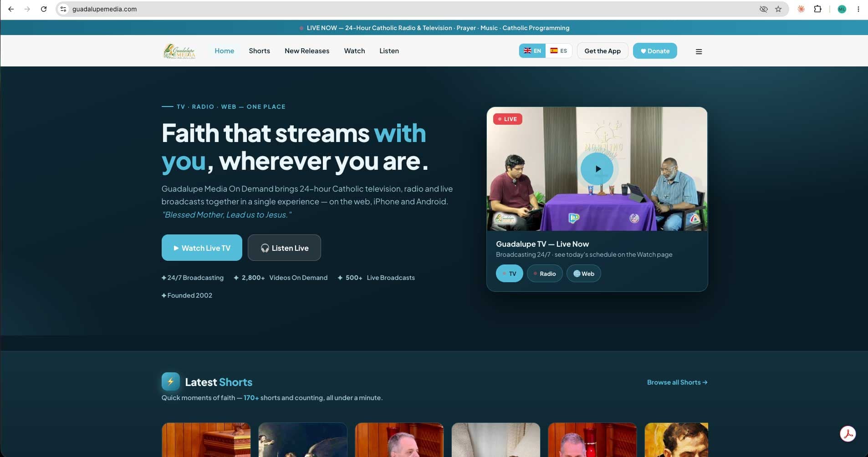Open the fourth short thumbnail with white fabric
The width and height of the screenshot is (868, 457).
tap(496, 440)
